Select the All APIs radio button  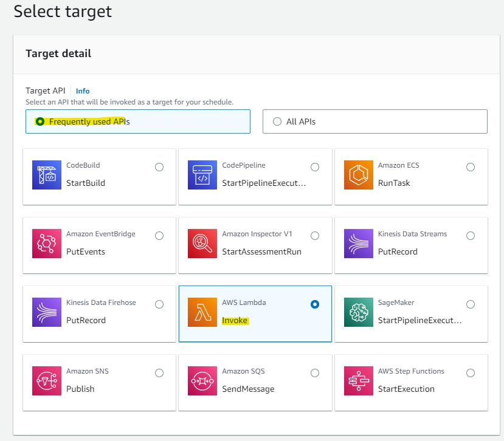(277, 121)
